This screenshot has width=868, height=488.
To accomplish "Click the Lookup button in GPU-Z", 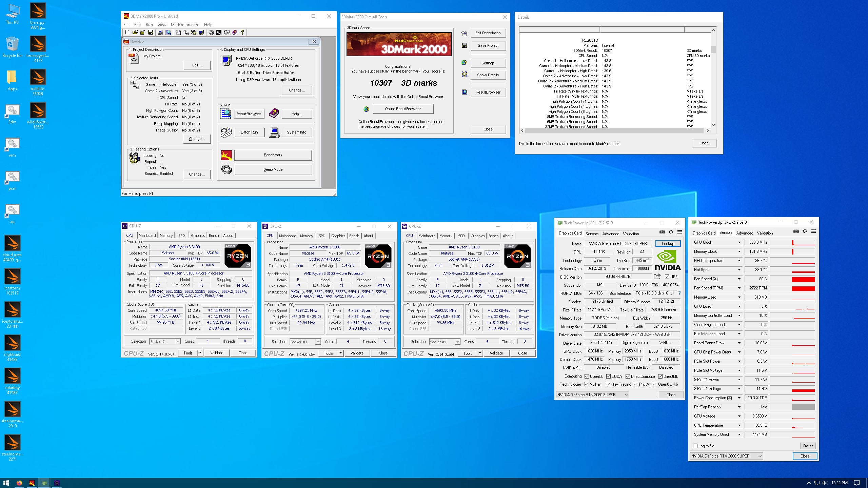I will pyautogui.click(x=668, y=244).
